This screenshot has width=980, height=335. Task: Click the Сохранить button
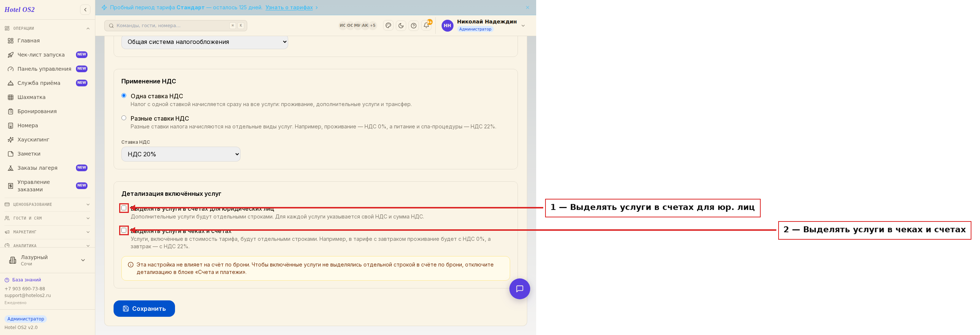point(144,308)
